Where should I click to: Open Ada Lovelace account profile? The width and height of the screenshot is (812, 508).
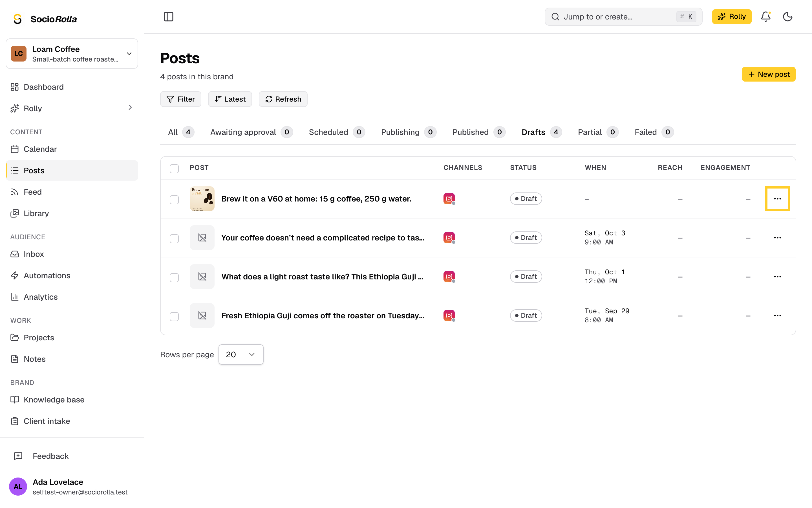point(72,487)
